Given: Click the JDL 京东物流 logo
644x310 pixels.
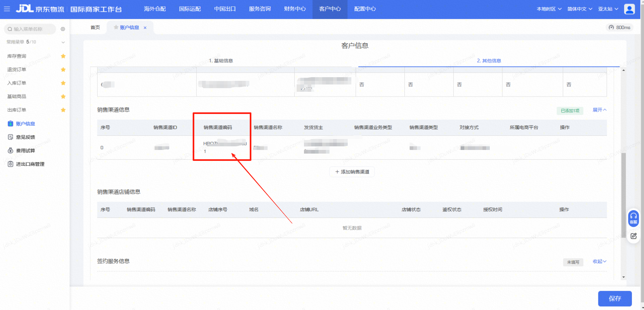Looking at the screenshot, I should click(x=40, y=9).
